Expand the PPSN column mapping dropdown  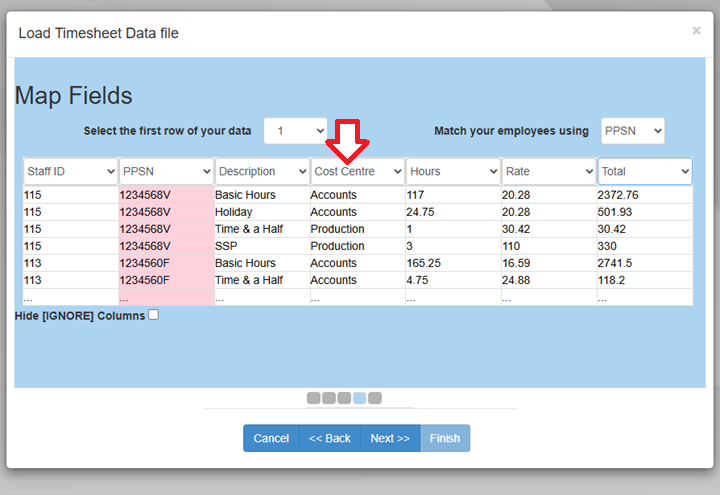pyautogui.click(x=166, y=171)
